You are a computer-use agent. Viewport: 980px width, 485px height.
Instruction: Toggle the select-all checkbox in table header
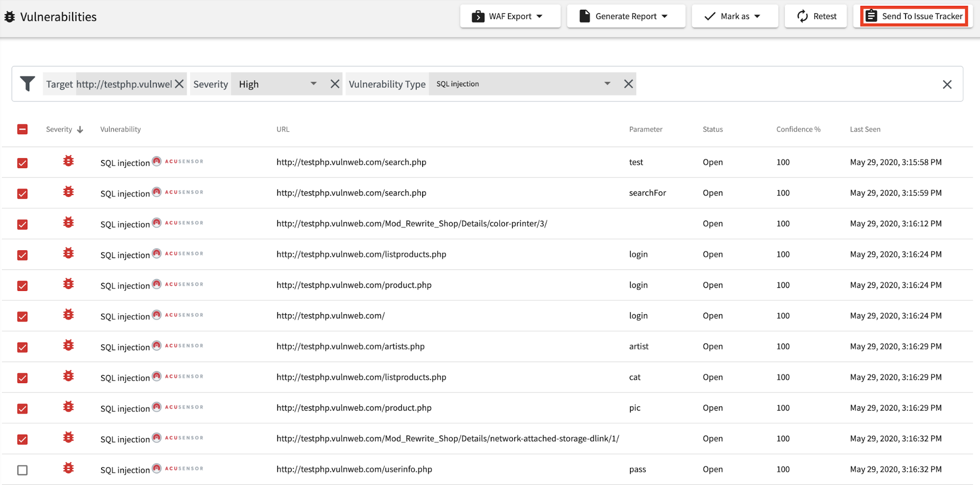[x=23, y=129]
